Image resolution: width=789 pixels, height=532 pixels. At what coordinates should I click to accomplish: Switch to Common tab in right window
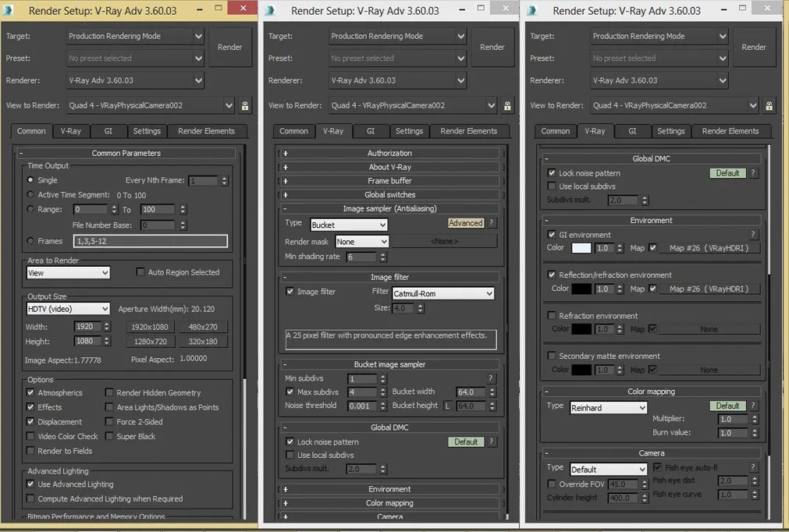point(556,131)
